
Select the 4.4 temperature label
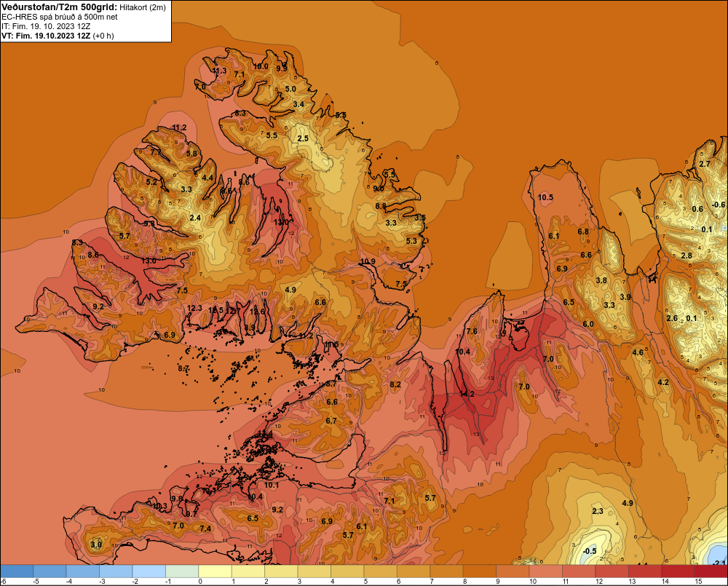coord(207,178)
